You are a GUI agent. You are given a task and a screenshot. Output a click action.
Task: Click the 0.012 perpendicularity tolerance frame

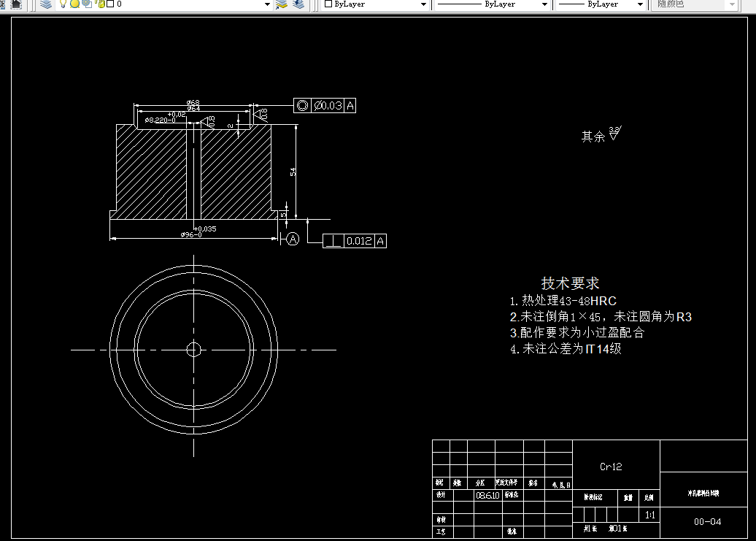point(355,241)
